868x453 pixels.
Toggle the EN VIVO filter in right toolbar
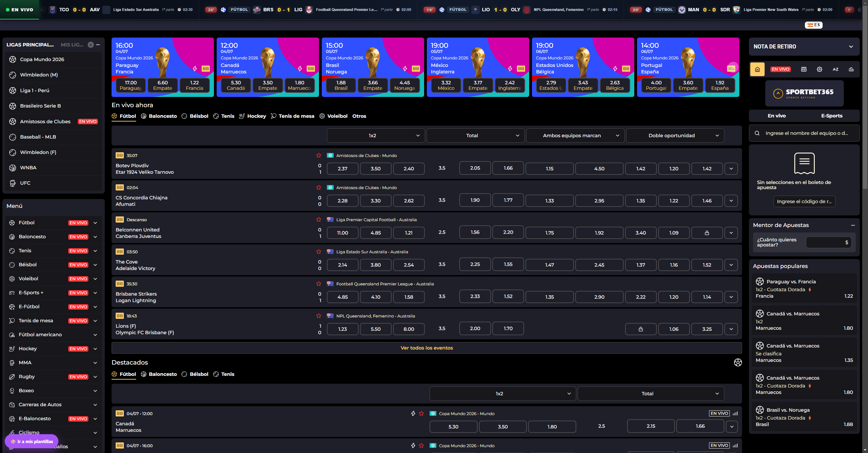[780, 69]
